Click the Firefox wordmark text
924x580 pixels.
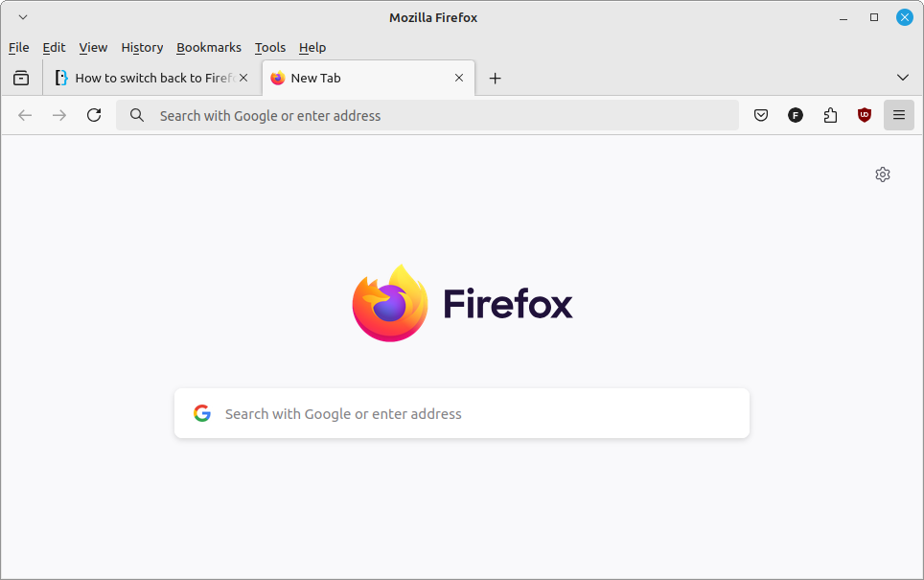coord(508,304)
